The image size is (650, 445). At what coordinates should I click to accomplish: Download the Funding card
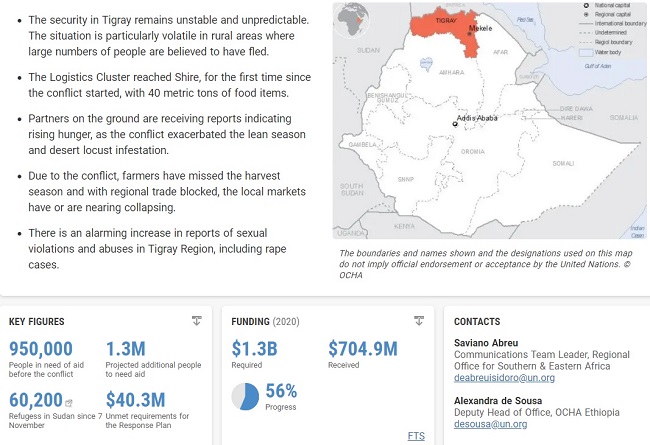[418, 321]
